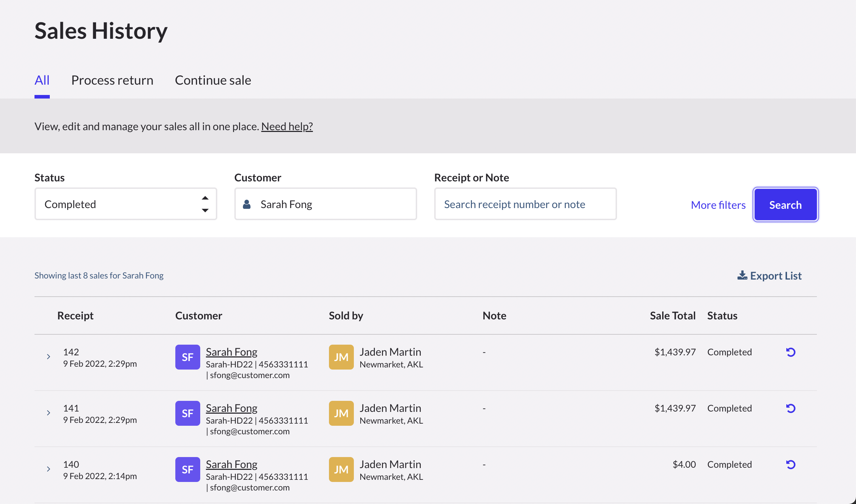Click person icon in Customer field

point(247,204)
